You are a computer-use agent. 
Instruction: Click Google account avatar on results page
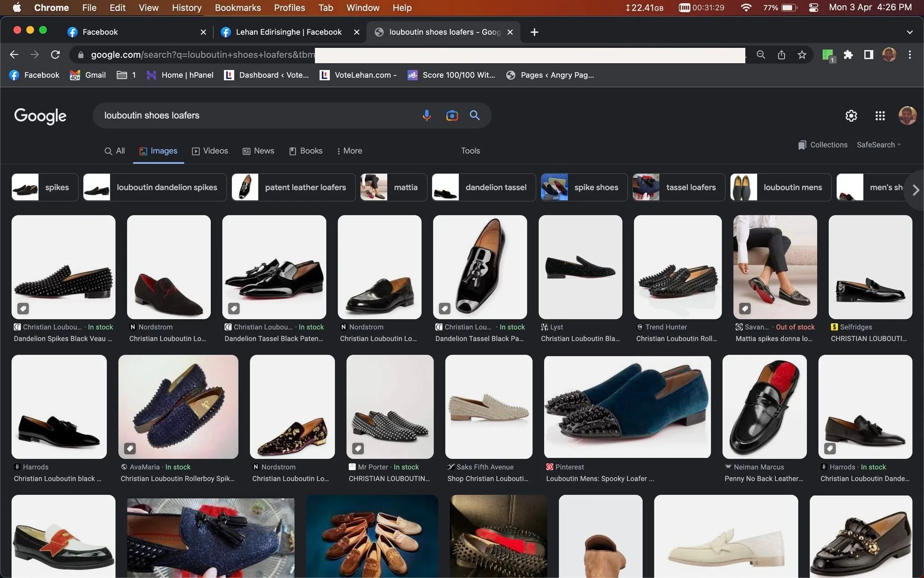907,116
